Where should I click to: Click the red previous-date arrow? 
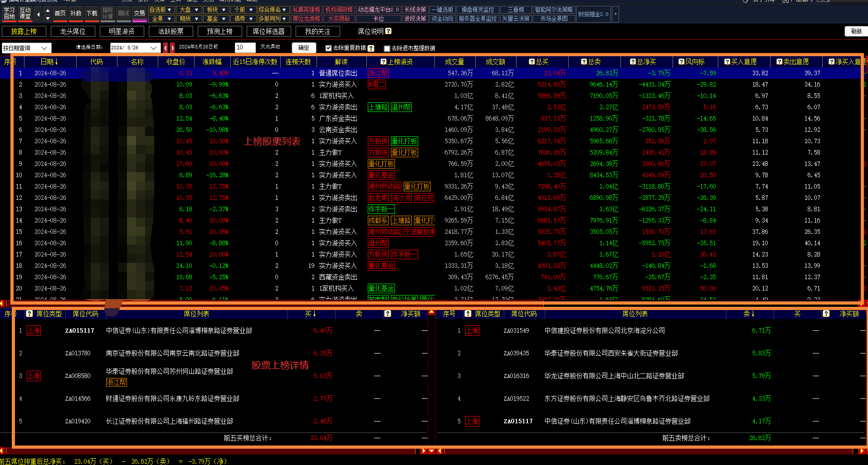[x=166, y=48]
